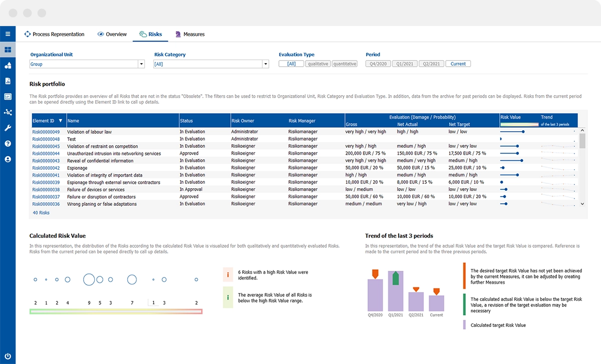Select the qualitative Evaluation Type filter
The width and height of the screenshot is (601, 364).
click(318, 64)
